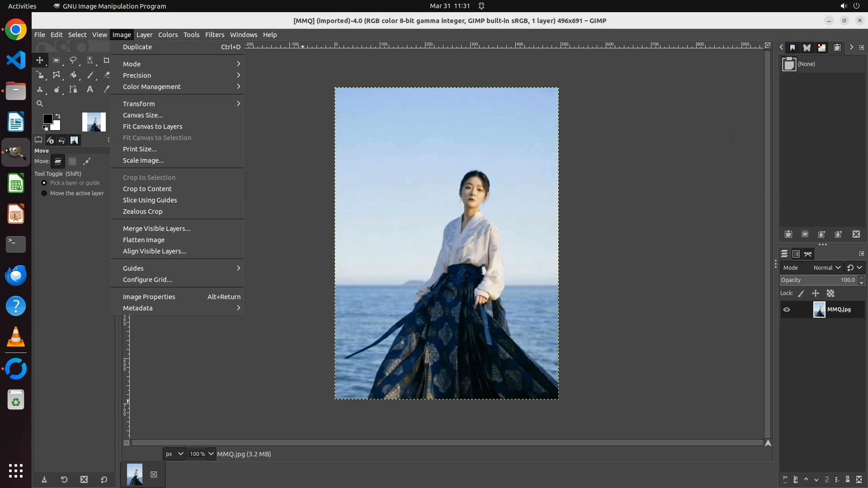
Task: Toggle visibility eye of MMQ.jpg layer
Action: click(x=787, y=310)
